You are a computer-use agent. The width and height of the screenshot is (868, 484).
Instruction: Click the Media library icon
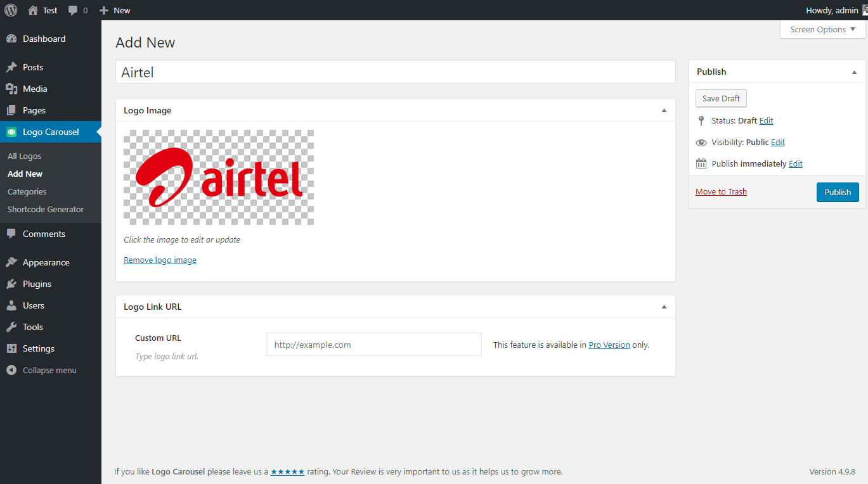click(11, 89)
